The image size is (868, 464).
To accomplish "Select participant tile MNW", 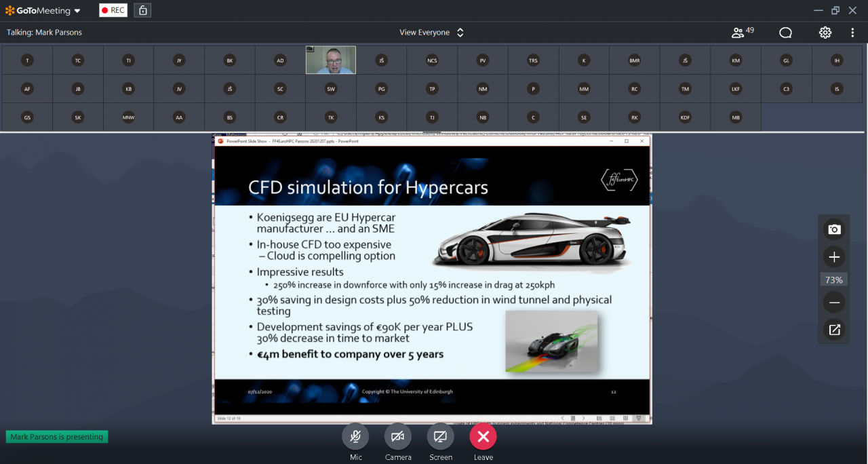I will pyautogui.click(x=128, y=117).
